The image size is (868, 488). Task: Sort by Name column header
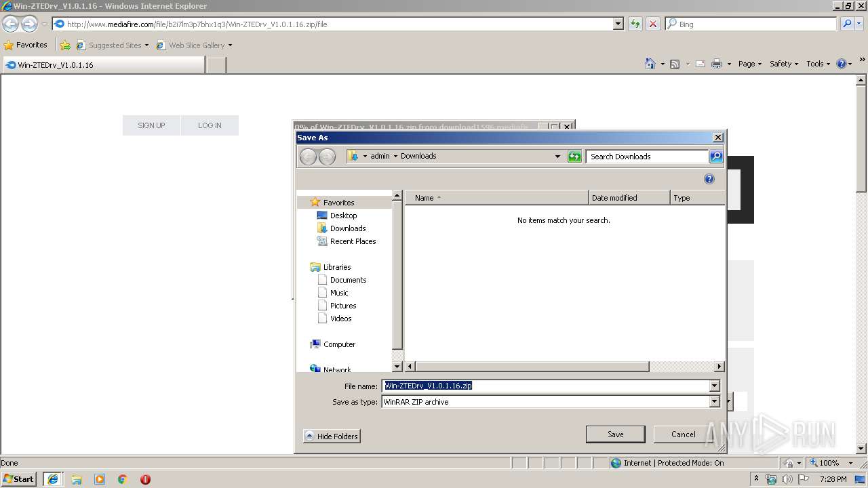[497, 198]
